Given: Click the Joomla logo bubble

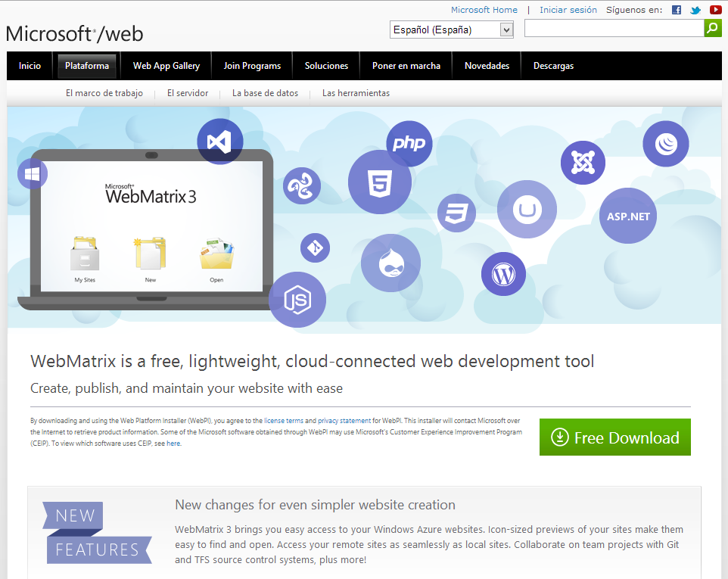Looking at the screenshot, I should (583, 163).
